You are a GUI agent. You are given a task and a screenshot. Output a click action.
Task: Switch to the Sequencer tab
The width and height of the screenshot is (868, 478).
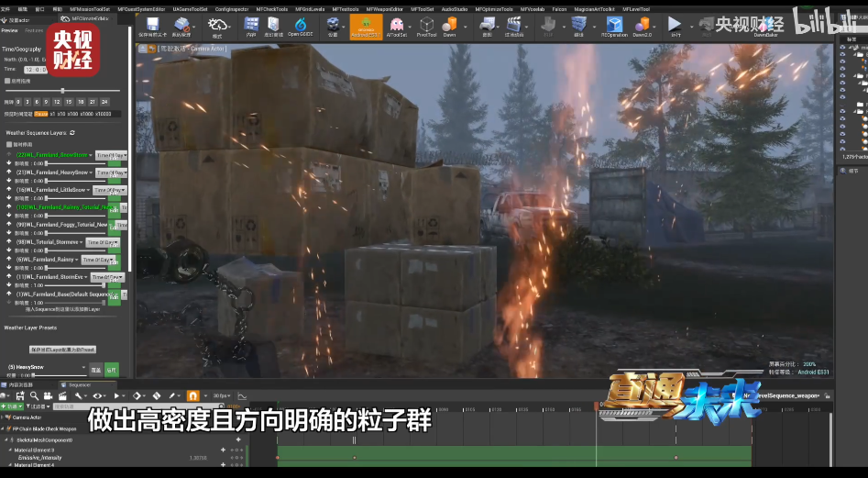coord(73,384)
